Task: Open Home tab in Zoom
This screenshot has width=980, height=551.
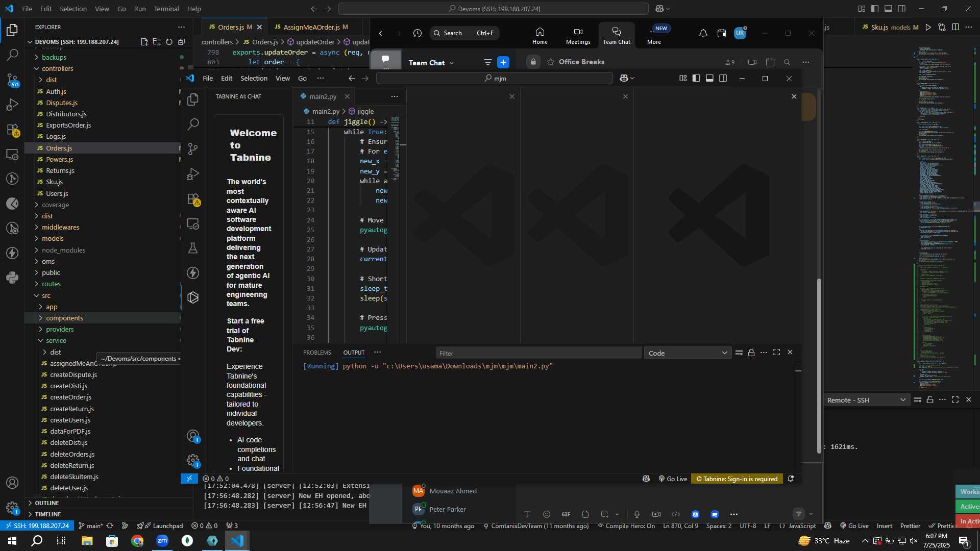Action: tap(540, 36)
